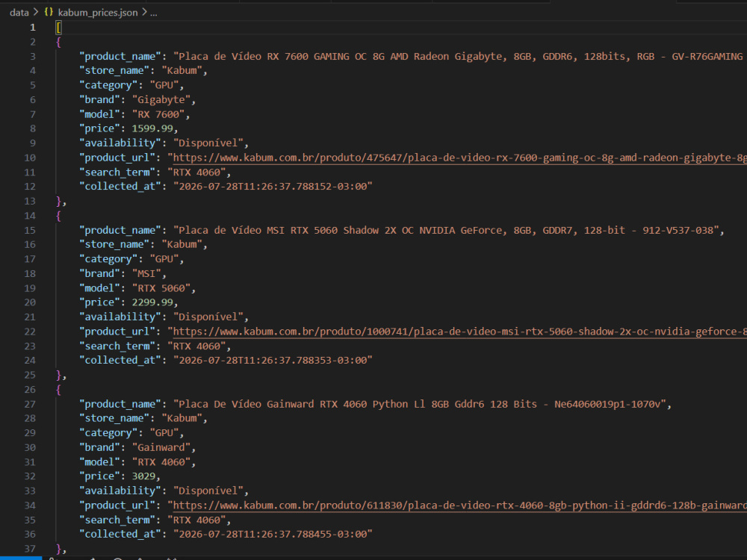Click the kabum_prices.json breadcrumb
Image resolution: width=747 pixels, height=560 pixels.
pos(98,13)
